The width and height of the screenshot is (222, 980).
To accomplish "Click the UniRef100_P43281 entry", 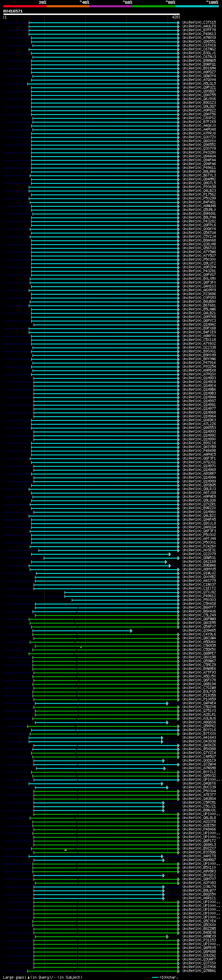I will tap(199, 271).
